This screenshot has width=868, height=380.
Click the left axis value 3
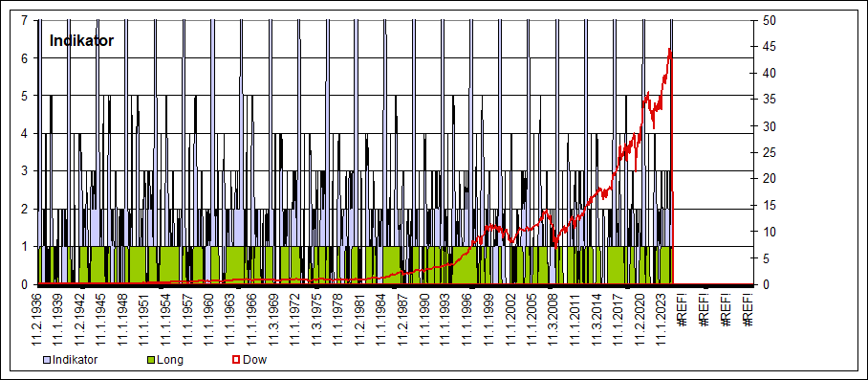pos(24,171)
